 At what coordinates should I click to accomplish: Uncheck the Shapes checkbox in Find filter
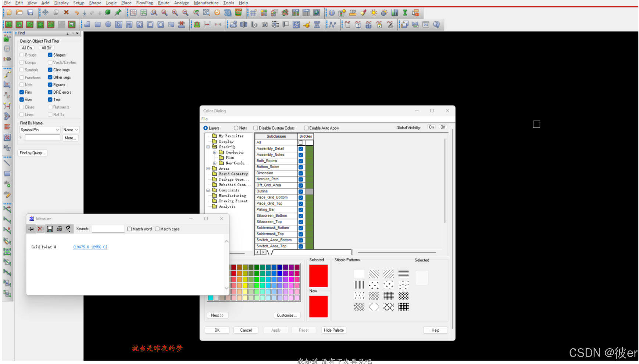click(50, 55)
